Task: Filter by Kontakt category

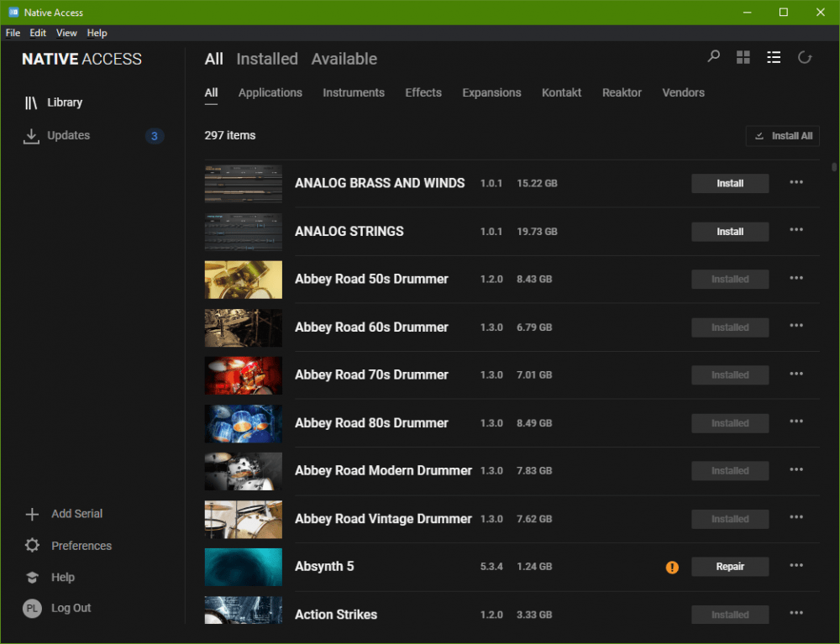Action: pos(561,92)
